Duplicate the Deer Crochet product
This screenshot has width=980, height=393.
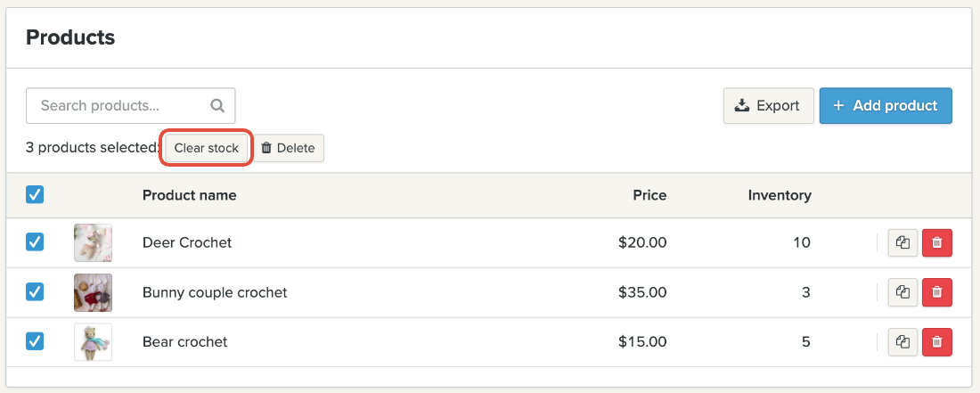coord(902,242)
